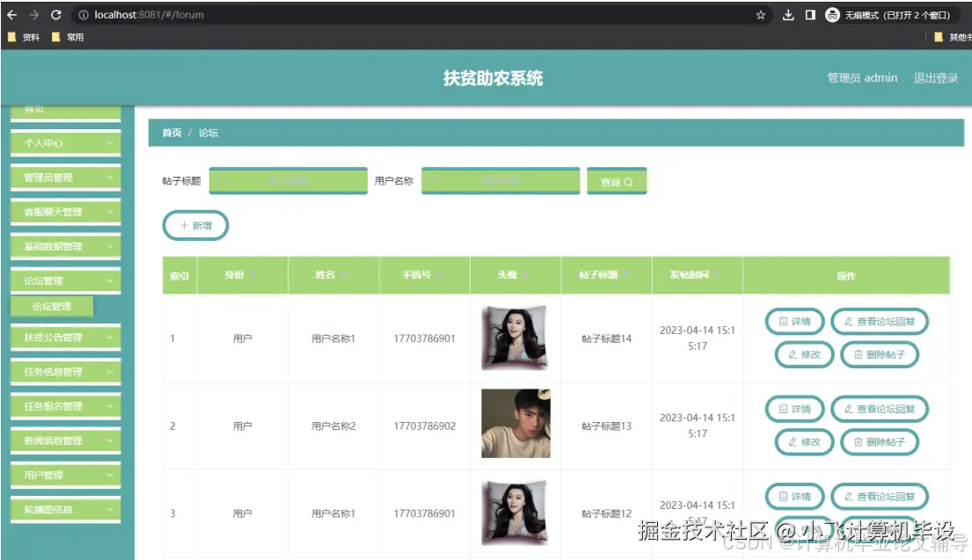Click 删除帖子 for 帖子标题14
Viewport: 972px width, 560px height.
[x=880, y=354]
